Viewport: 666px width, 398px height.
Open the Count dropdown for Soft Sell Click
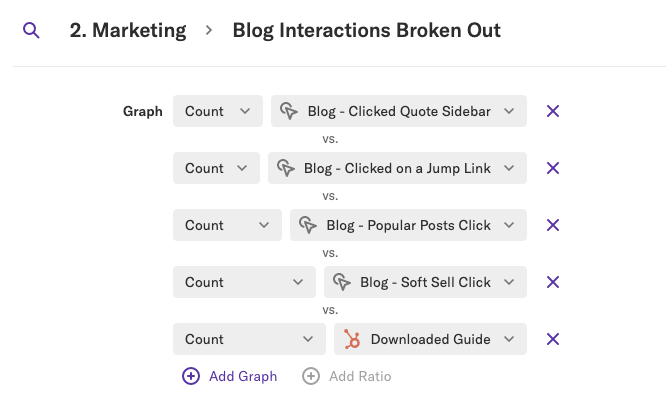pos(244,282)
